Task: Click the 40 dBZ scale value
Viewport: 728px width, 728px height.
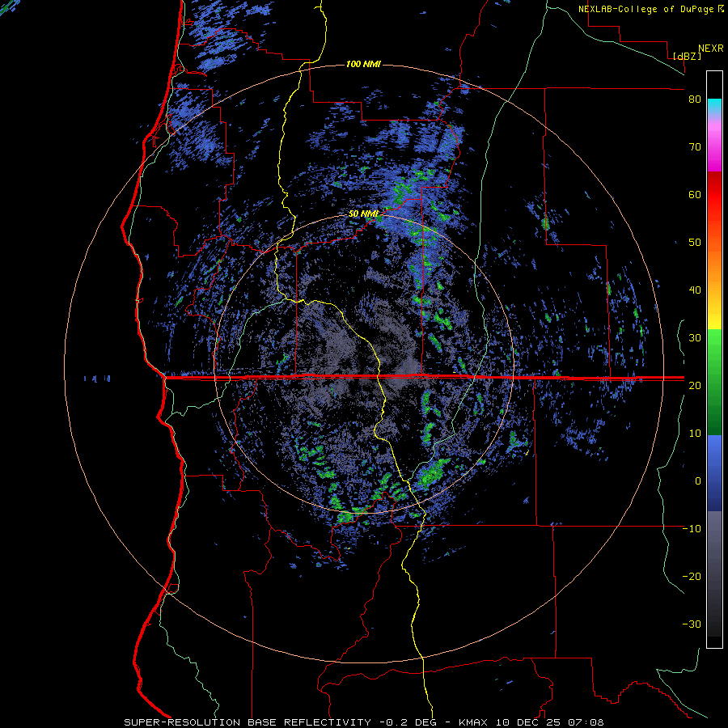Action: [695, 290]
